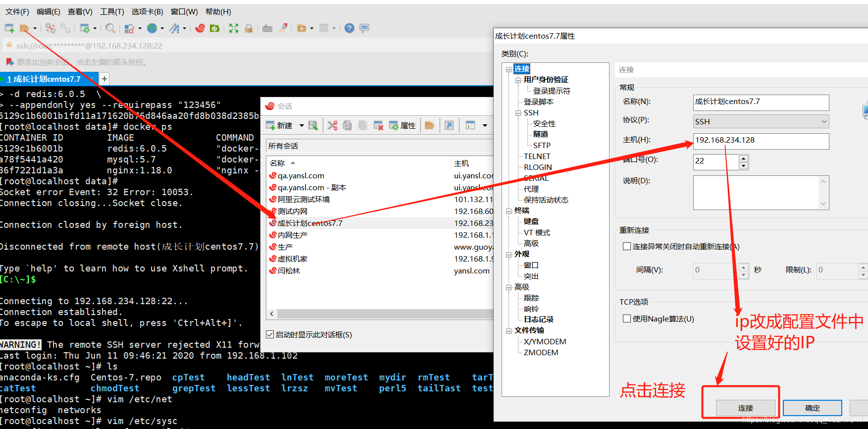Open the 协议 SSH protocol dropdown
The image size is (868, 429).
pos(761,121)
